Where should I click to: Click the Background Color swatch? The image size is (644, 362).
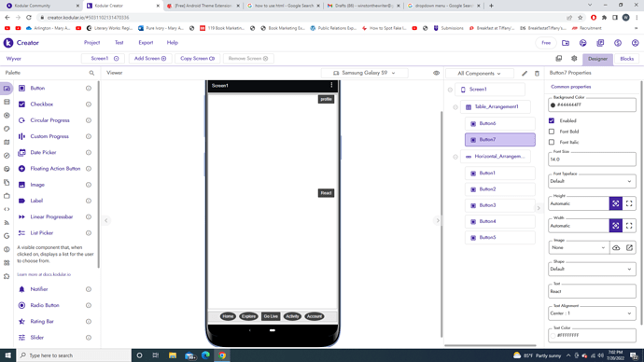coord(553,105)
